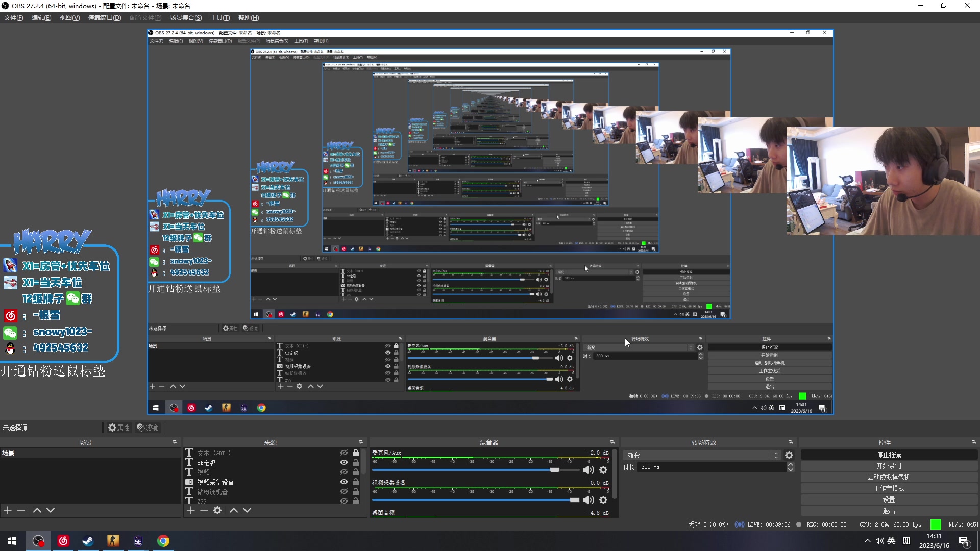Show the hidden 视频 source
The height and width of the screenshot is (551, 980).
tap(344, 472)
